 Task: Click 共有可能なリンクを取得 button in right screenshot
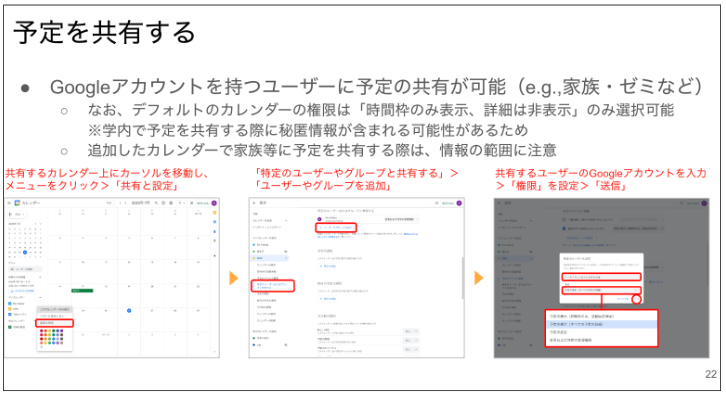[x=580, y=237]
